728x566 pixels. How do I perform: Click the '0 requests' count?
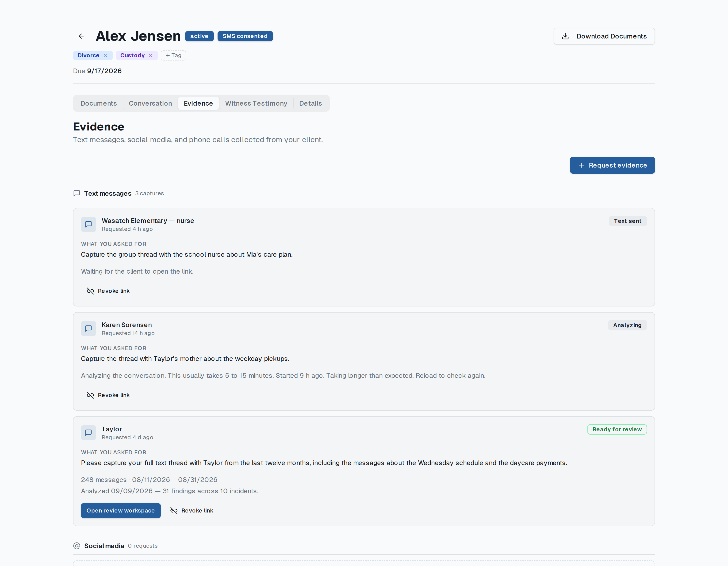(x=143, y=546)
